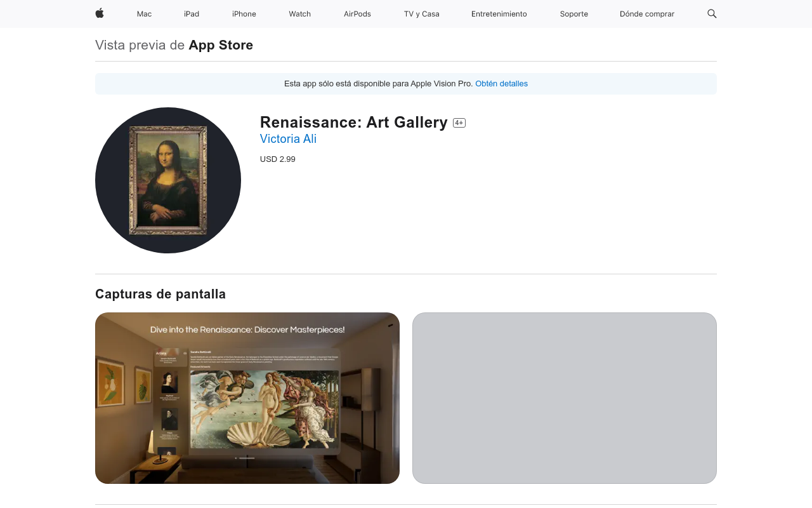Screen dimensions: 812x508
Task: Open Dónde comprar in navigation
Action: click(647, 14)
